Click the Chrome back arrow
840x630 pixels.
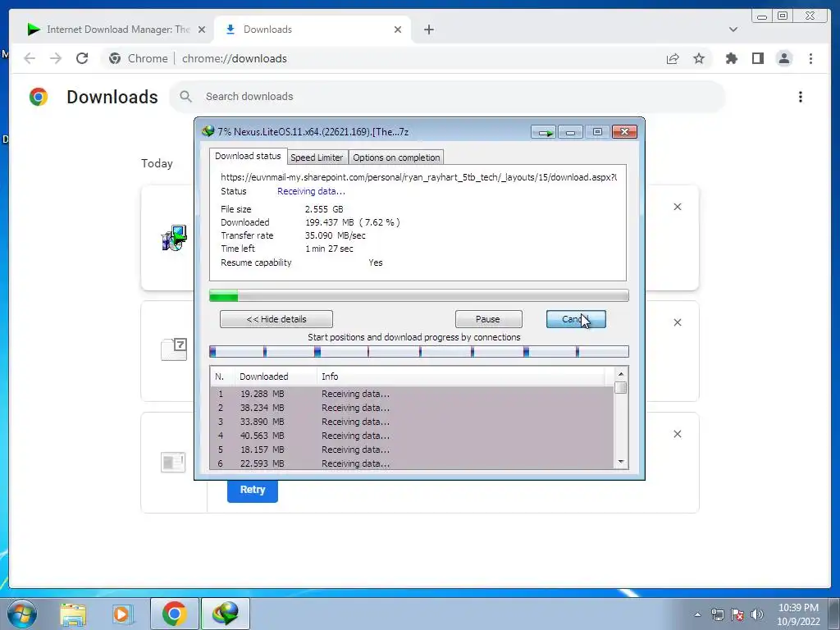point(30,58)
